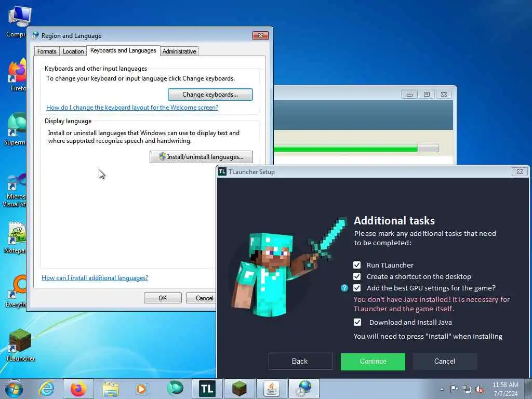Select the Keyboards and Languages tab
The height and width of the screenshot is (399, 532).
click(123, 50)
